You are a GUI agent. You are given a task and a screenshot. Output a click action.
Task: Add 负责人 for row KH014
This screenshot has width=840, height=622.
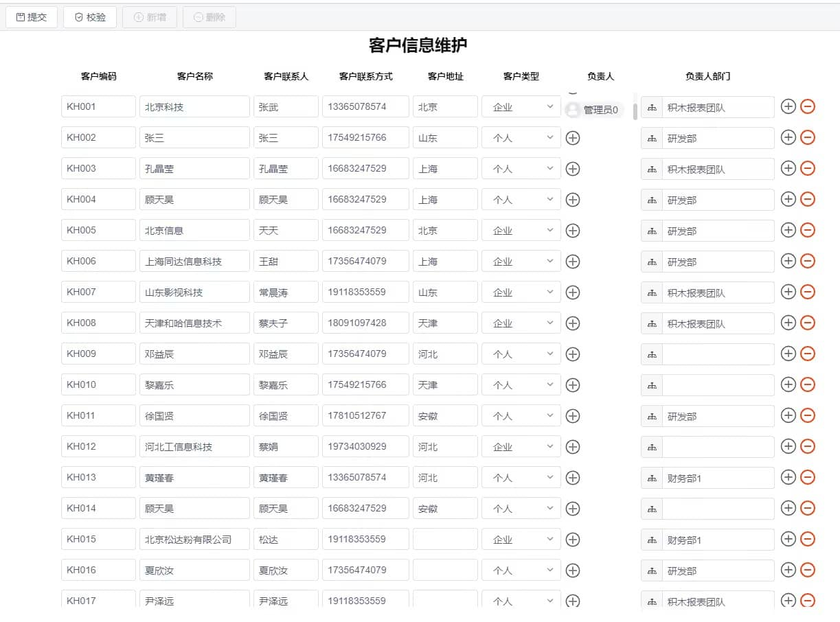pyautogui.click(x=573, y=509)
